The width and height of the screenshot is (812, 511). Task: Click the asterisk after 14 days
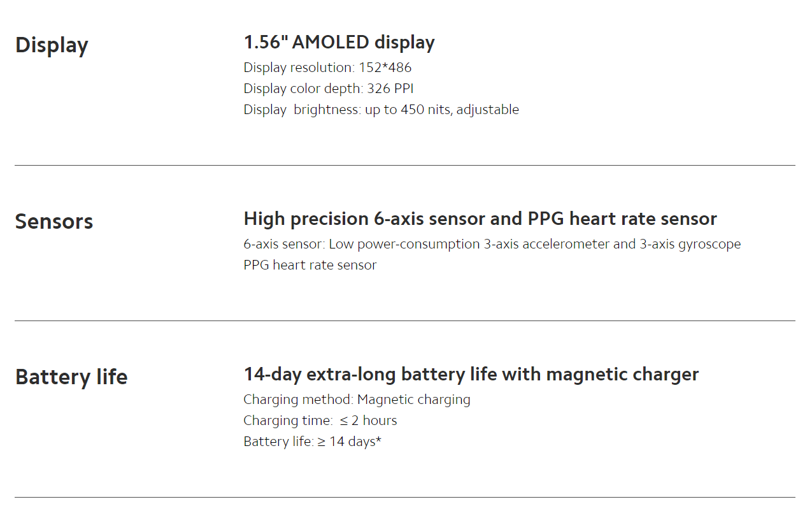pos(378,440)
